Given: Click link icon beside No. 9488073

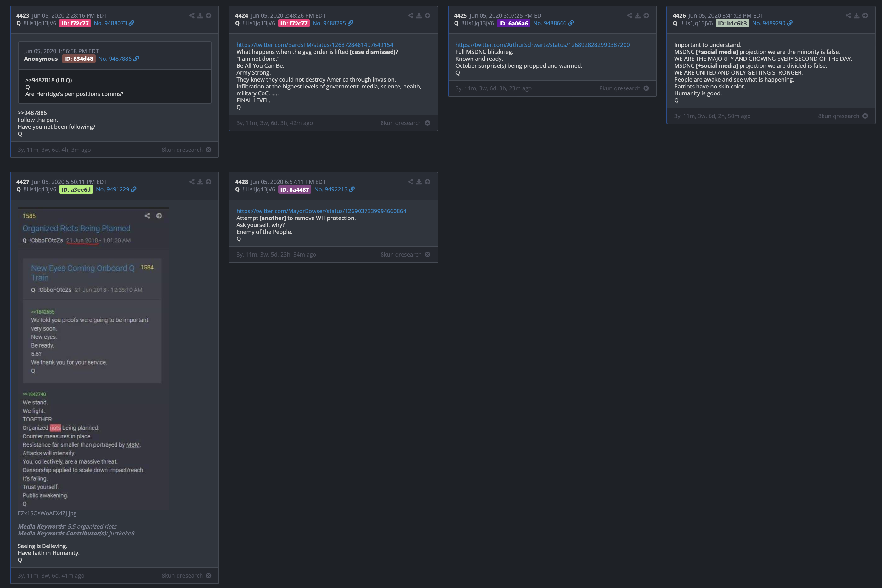Looking at the screenshot, I should 132,23.
